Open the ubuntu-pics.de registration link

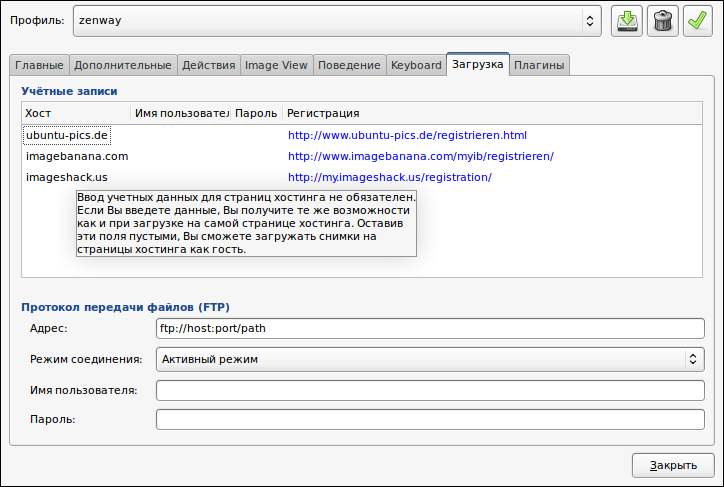click(x=407, y=135)
